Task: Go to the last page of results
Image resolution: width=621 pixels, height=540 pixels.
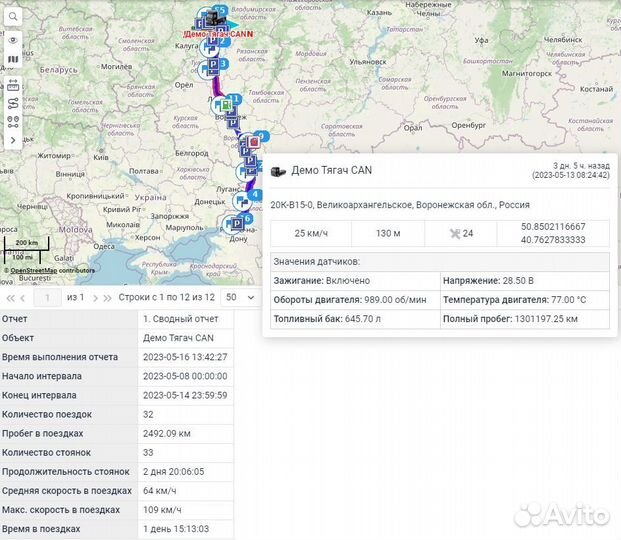Action: 107,298
